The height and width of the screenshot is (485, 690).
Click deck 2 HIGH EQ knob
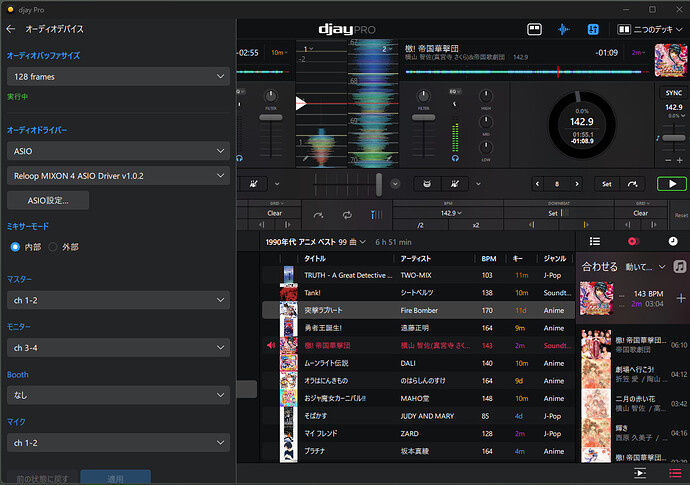pyautogui.click(x=486, y=96)
